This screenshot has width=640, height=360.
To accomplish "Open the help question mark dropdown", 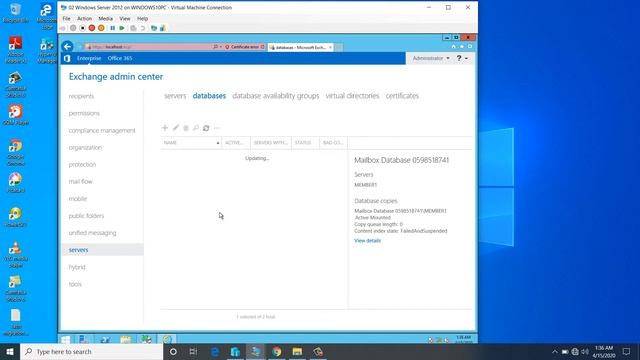I will click(x=462, y=58).
